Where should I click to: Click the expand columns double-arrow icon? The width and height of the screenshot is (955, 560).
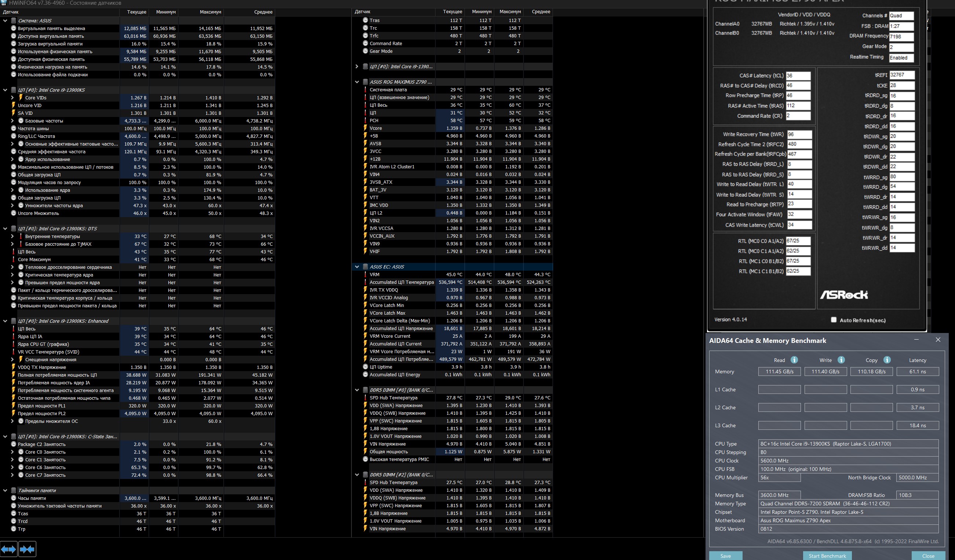(8, 549)
